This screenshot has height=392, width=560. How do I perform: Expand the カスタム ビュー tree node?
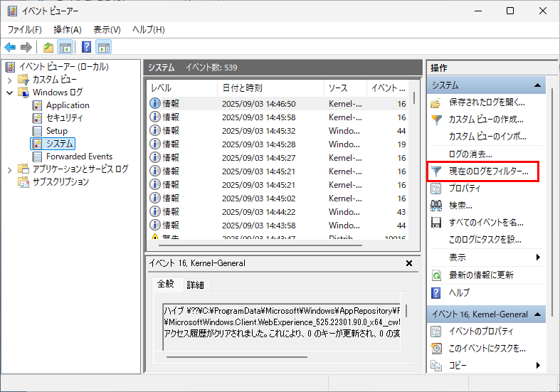[10, 80]
